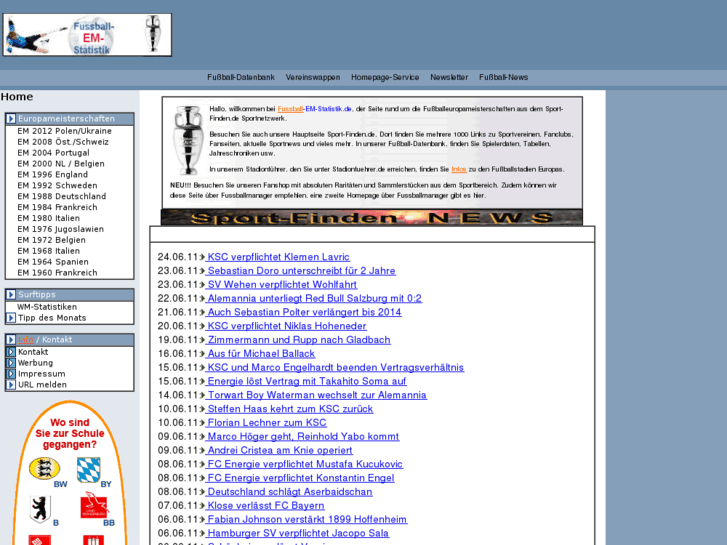
Task: Click the orange Infos link about Fußballstadien
Action: [x=459, y=169]
